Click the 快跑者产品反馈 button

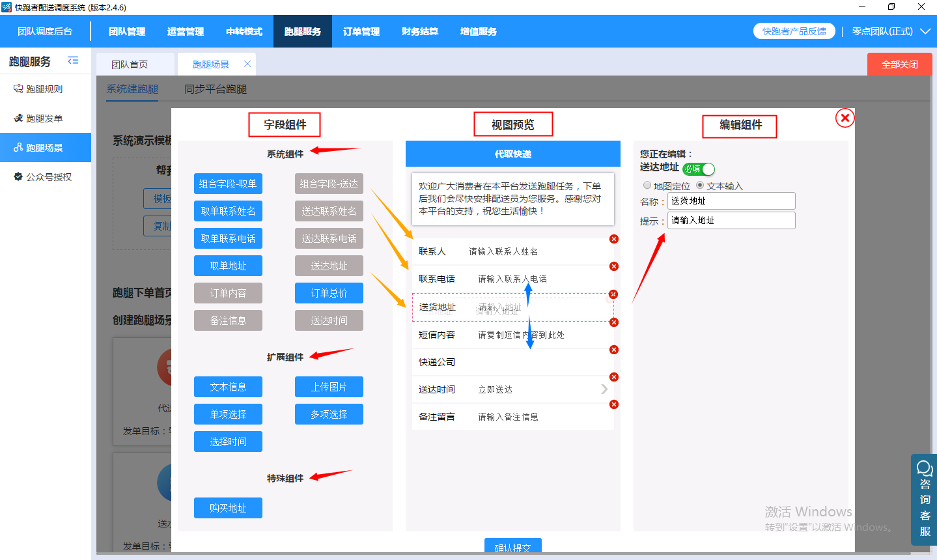[794, 31]
